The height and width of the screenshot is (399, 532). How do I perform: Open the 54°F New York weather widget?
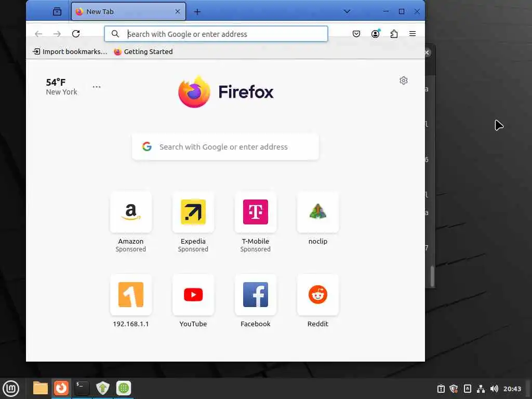point(61,87)
